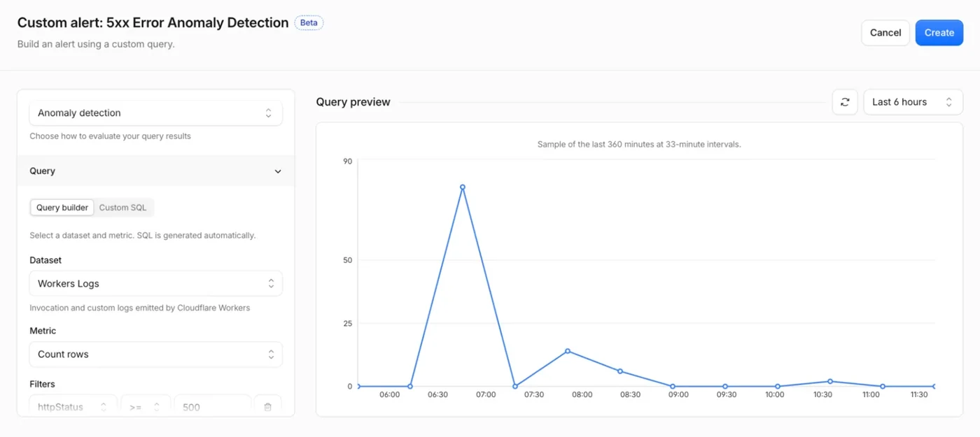The width and height of the screenshot is (980, 437).
Task: Click the 'Invocation and custom logs' description text
Action: [140, 308]
